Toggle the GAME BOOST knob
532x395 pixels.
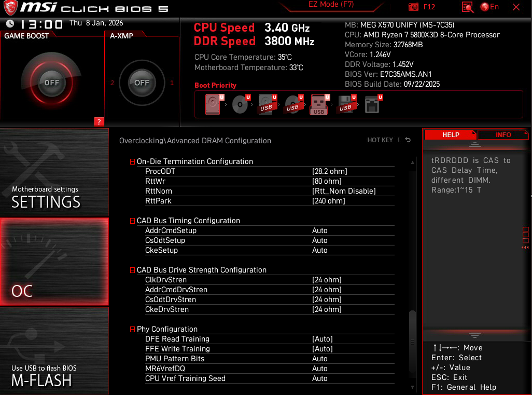click(x=51, y=83)
